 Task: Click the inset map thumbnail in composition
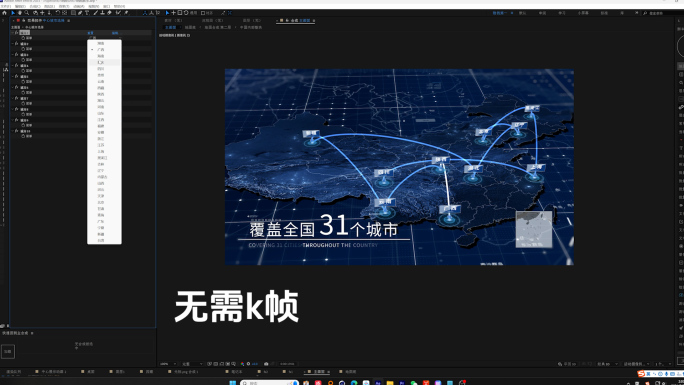pyautogui.click(x=534, y=229)
